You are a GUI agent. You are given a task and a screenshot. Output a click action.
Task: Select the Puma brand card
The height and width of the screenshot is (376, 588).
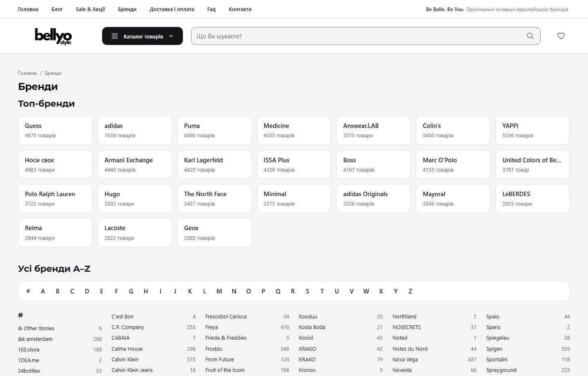point(214,130)
